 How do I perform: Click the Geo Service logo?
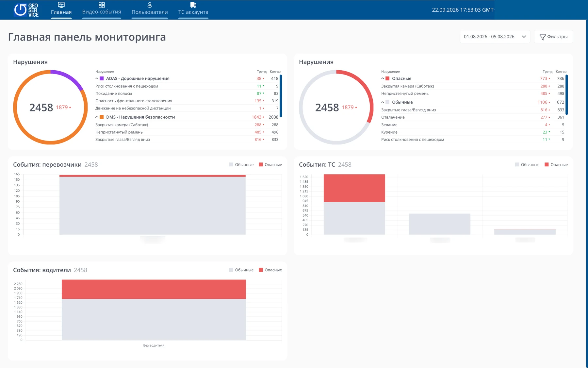pos(26,10)
